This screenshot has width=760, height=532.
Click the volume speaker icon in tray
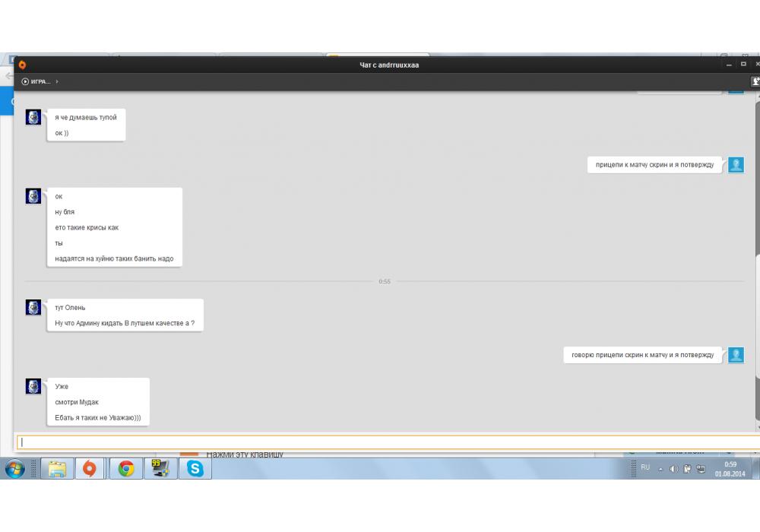tap(673, 469)
